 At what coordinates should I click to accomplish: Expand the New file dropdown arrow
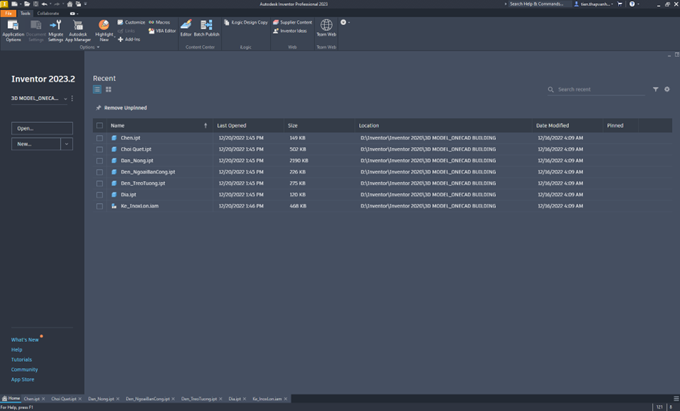point(66,144)
